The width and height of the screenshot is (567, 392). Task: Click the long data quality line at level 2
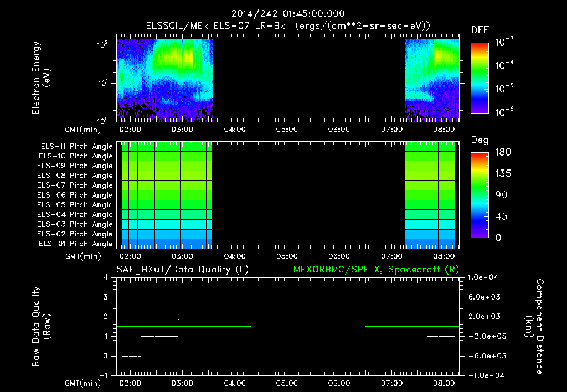click(x=303, y=317)
